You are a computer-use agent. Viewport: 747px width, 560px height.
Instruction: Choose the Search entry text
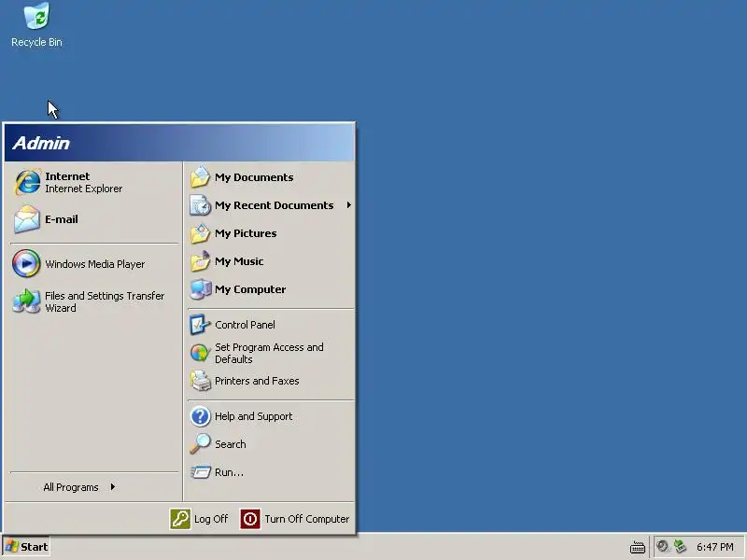click(230, 444)
